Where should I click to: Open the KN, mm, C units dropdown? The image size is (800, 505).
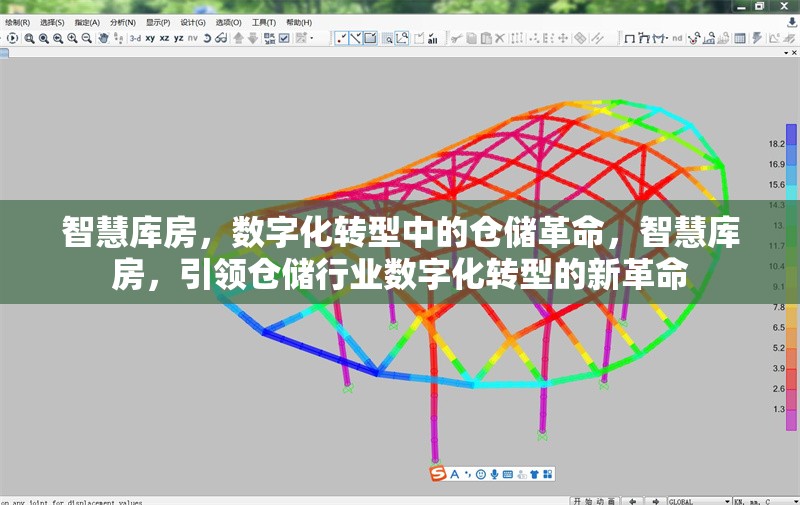tap(766, 501)
